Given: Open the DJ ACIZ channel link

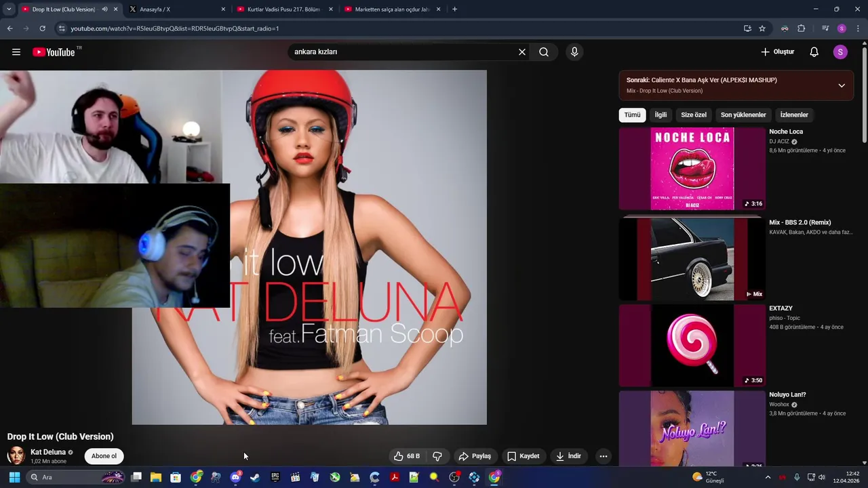Looking at the screenshot, I should pos(779,142).
